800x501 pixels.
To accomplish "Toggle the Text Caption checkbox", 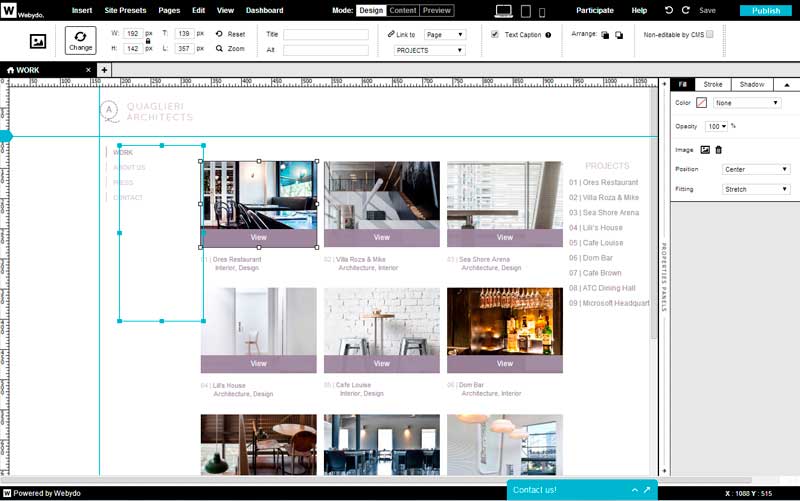I will 495,34.
